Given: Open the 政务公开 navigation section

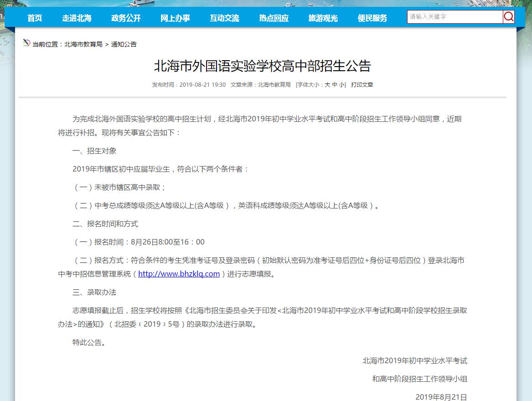Looking at the screenshot, I should click(126, 18).
